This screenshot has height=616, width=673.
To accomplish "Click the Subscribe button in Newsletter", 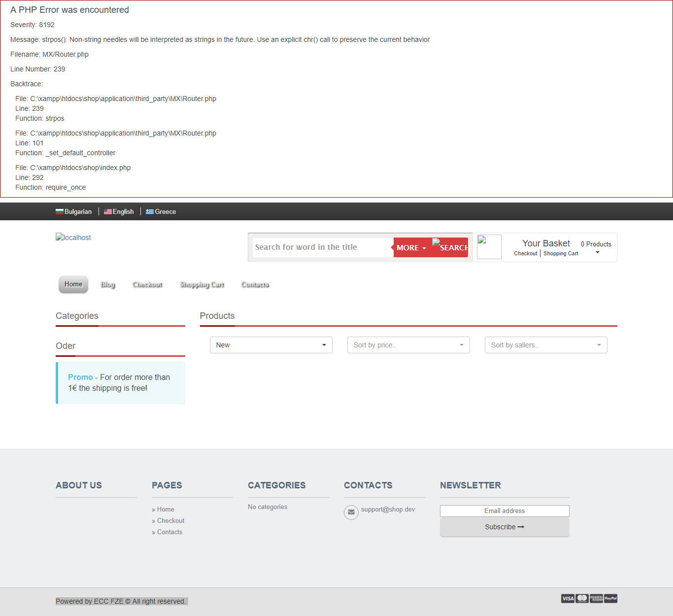I will pyautogui.click(x=504, y=527).
